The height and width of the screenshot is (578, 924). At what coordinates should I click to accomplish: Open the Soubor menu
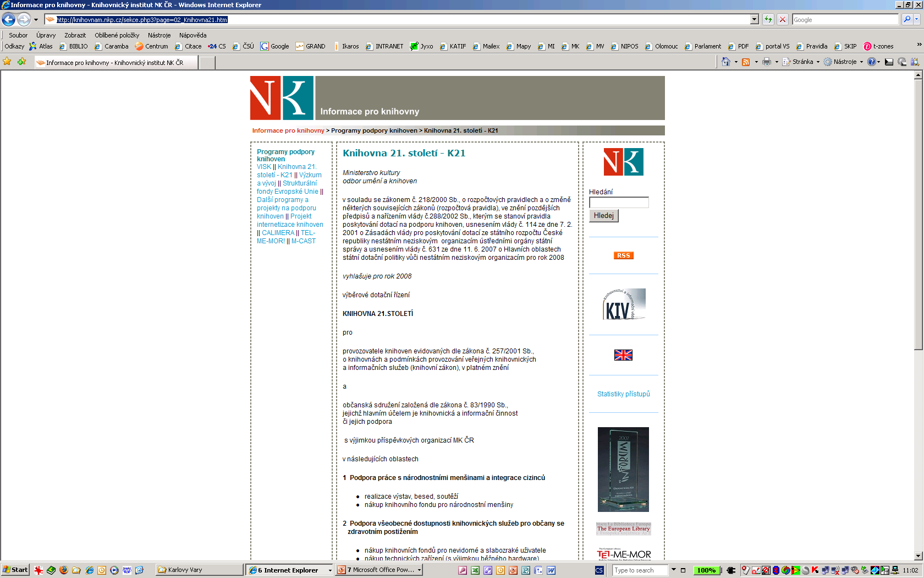(18, 35)
